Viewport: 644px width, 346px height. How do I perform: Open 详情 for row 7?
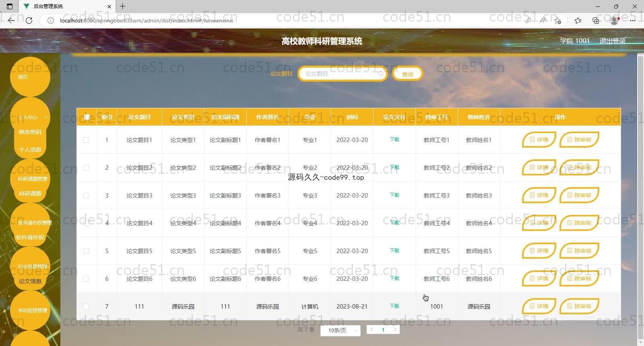[539, 306]
